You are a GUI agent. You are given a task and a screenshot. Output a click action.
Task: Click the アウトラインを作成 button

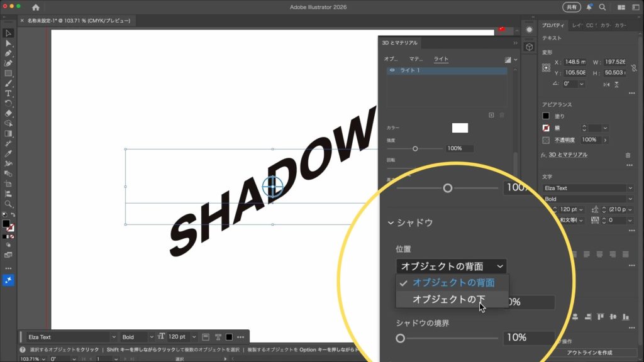click(x=589, y=353)
